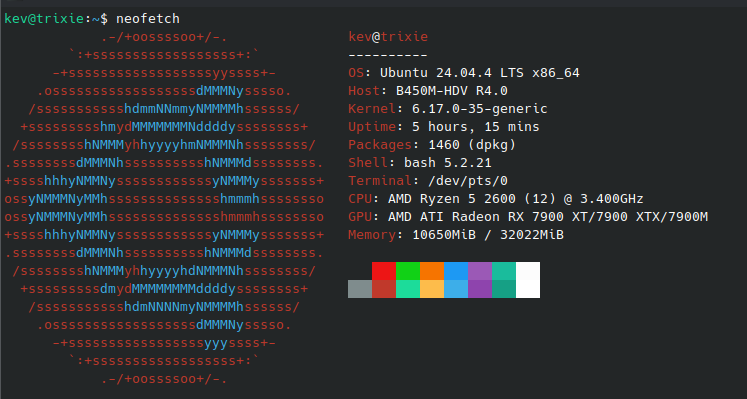Click the 'Terminal' label
This screenshot has width=747, height=399.
[x=380, y=181]
